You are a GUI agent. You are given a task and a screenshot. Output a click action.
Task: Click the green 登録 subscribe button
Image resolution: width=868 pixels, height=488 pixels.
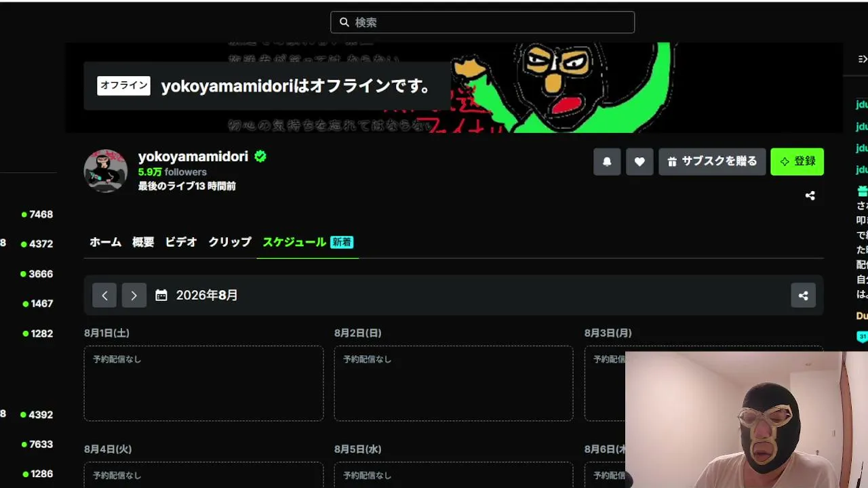point(797,162)
